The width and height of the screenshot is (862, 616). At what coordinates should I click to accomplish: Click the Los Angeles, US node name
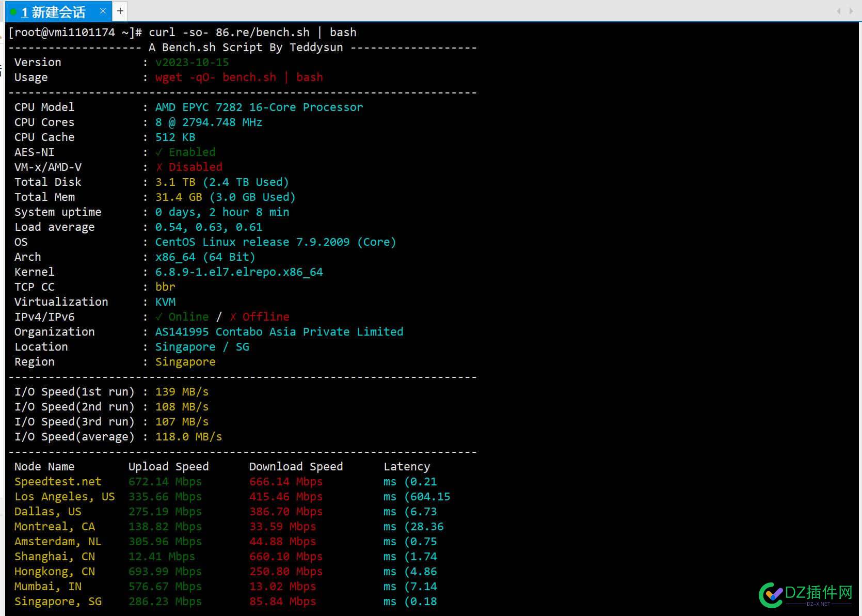pyautogui.click(x=65, y=496)
